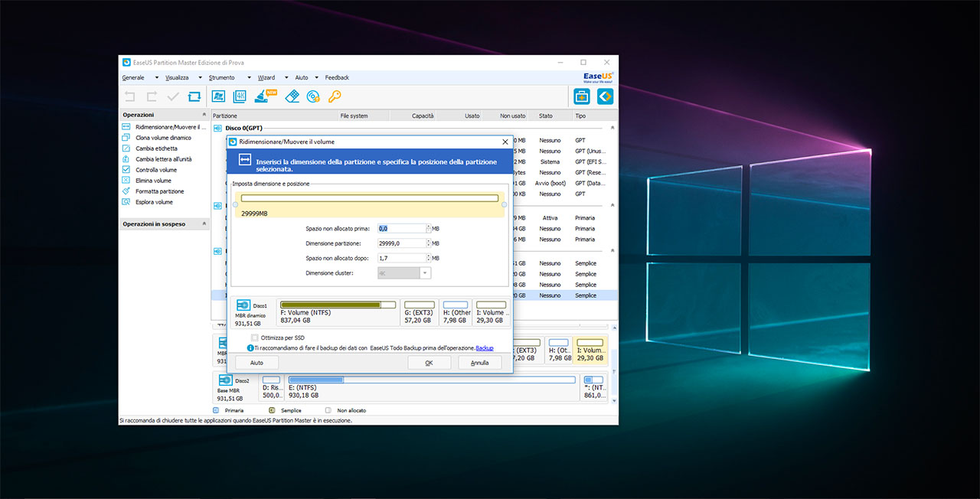This screenshot has width=980, height=499.
Task: Open Migrate OS toolbar icon
Action: click(x=218, y=96)
